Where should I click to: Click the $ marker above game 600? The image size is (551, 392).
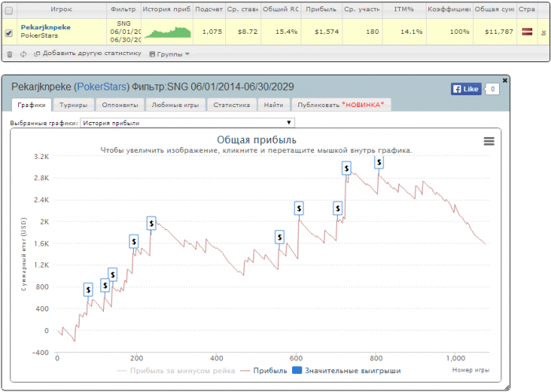[298, 209]
